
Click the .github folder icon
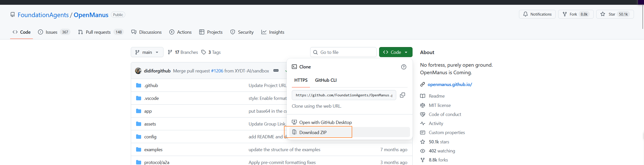point(139,85)
